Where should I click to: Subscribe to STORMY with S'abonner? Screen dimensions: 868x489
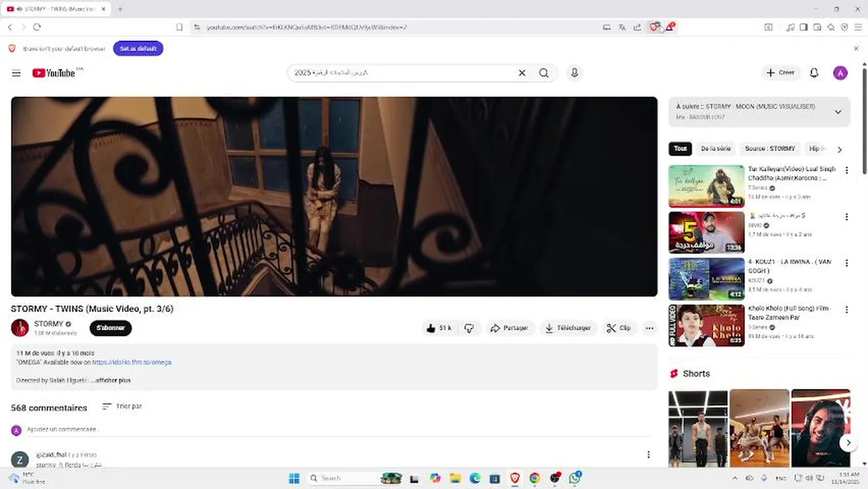point(111,328)
